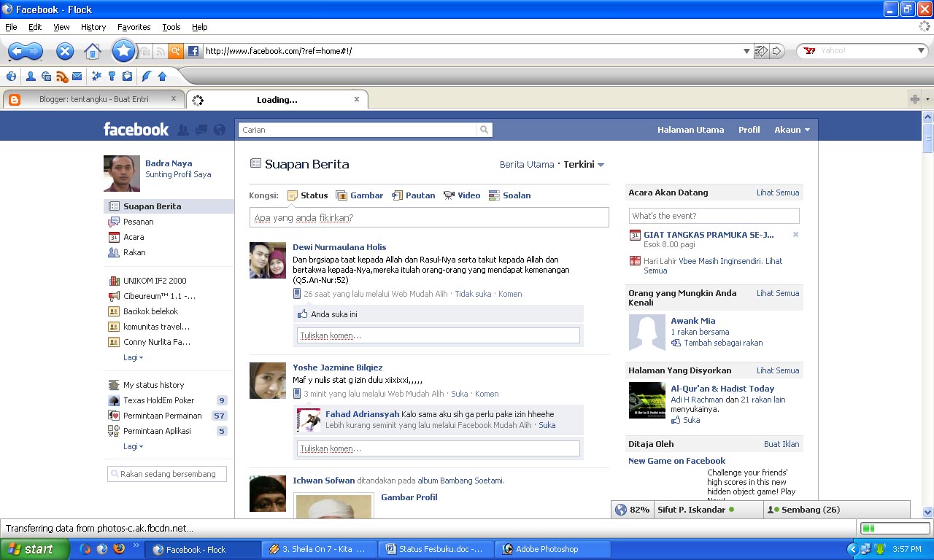Select the Video share option

[462, 195]
